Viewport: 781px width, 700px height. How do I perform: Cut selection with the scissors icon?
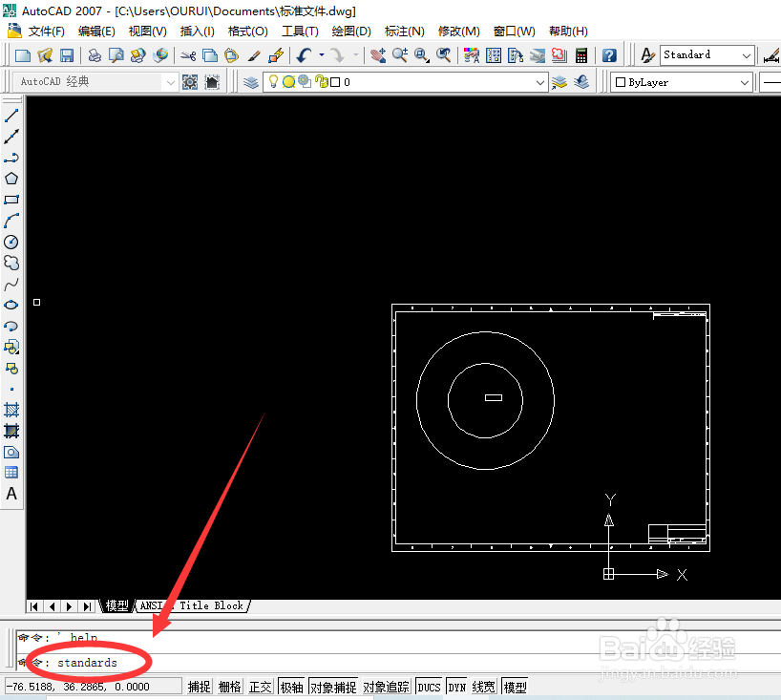[x=188, y=55]
